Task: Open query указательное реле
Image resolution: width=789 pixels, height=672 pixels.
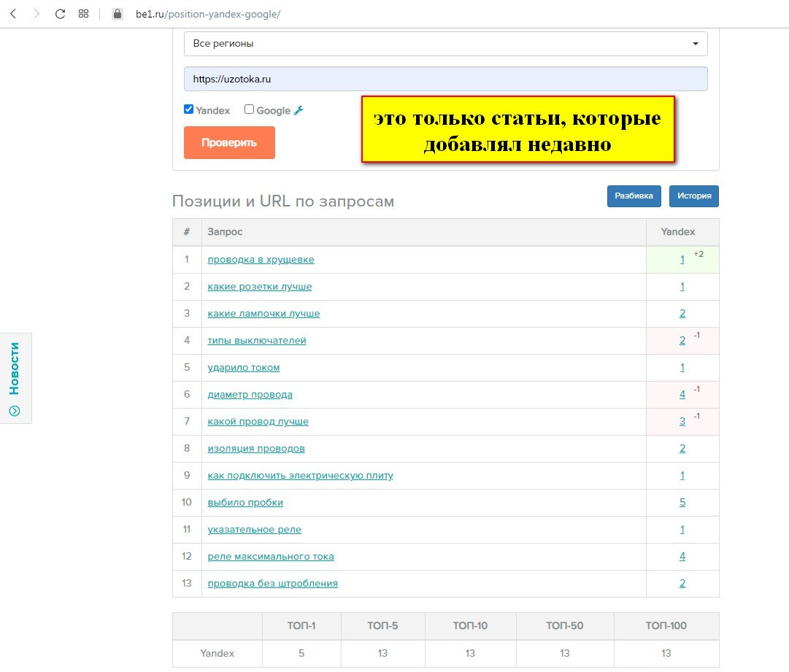Action: click(254, 530)
